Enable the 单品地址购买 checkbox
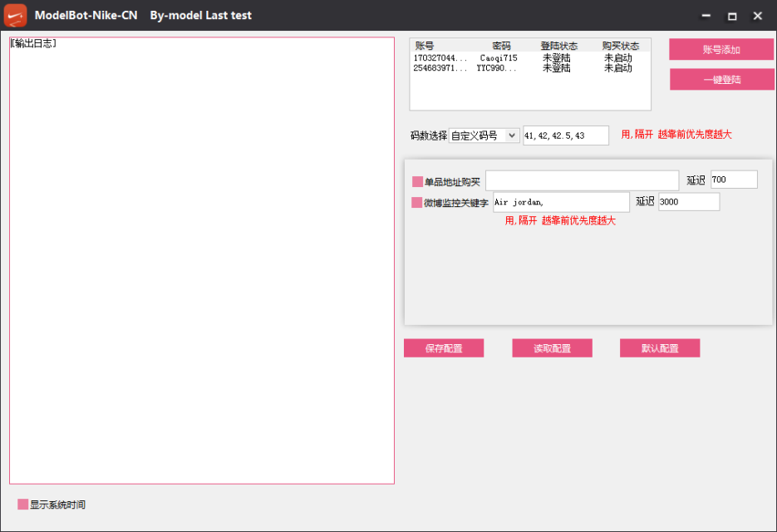This screenshot has width=777, height=532. (417, 181)
